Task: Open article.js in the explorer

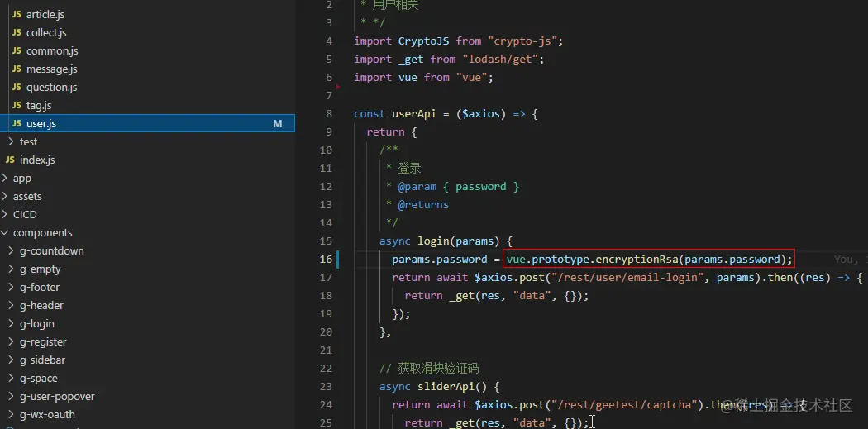Action: 45,14
